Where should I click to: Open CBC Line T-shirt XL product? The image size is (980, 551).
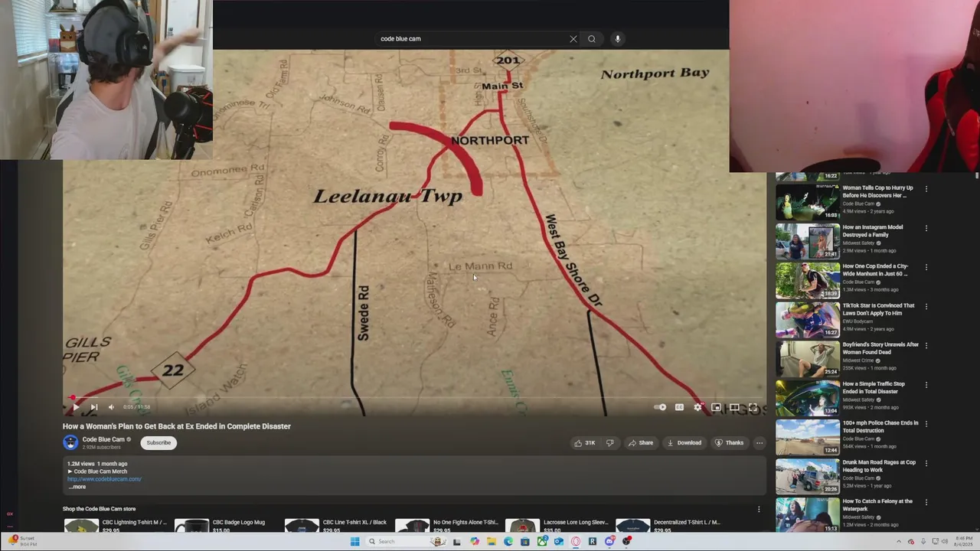(x=335, y=525)
